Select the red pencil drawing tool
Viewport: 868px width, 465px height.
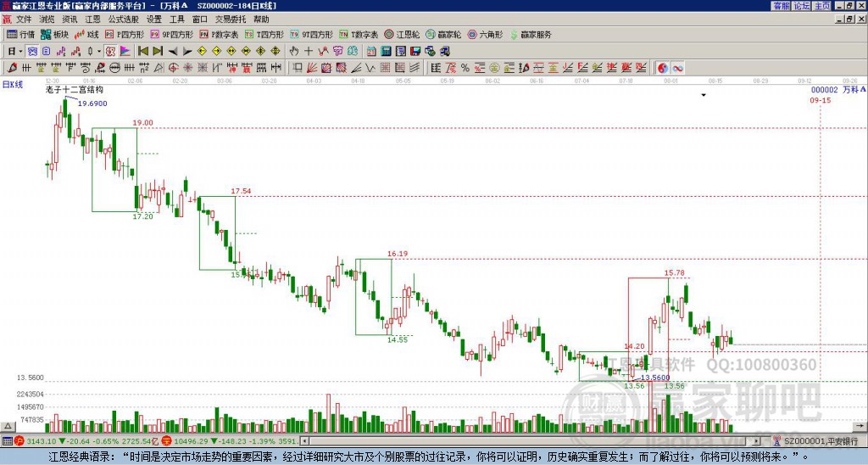click(x=12, y=68)
